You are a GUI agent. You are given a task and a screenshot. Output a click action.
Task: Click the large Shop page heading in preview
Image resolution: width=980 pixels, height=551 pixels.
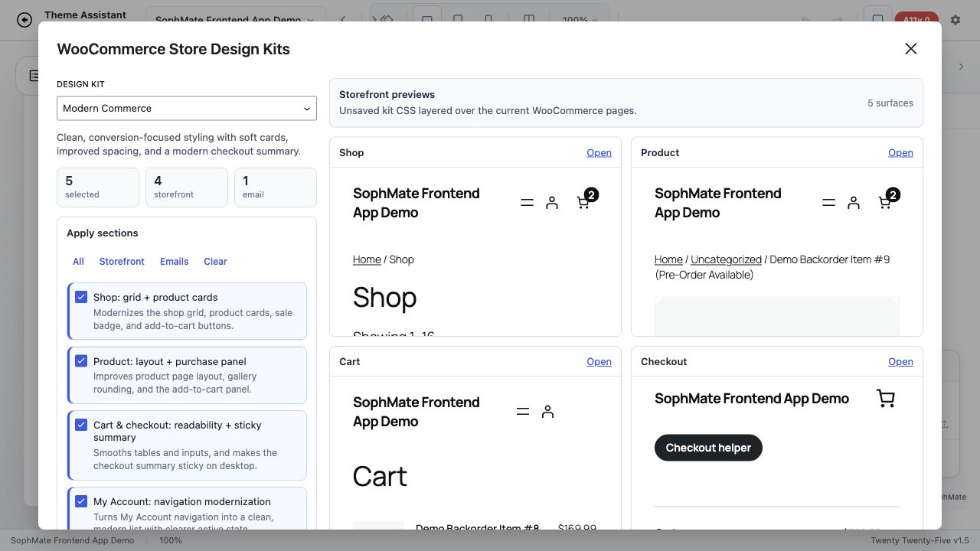pyautogui.click(x=385, y=298)
